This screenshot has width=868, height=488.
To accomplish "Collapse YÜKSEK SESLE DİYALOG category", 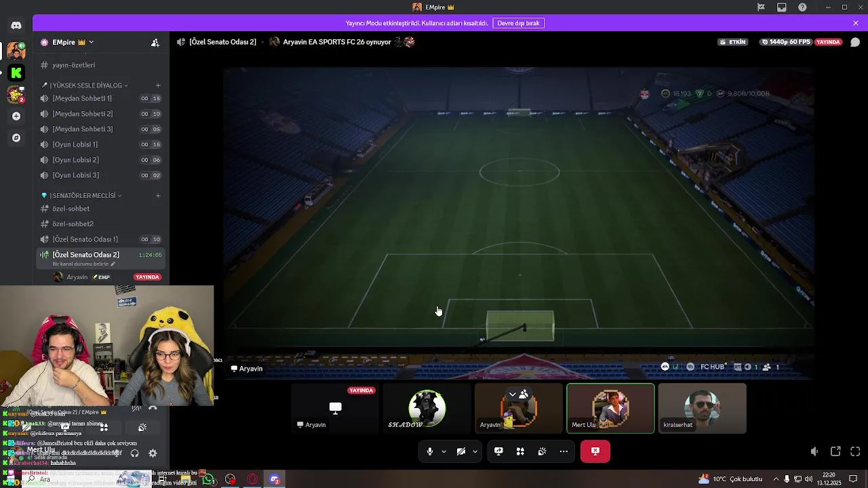I will coord(85,85).
